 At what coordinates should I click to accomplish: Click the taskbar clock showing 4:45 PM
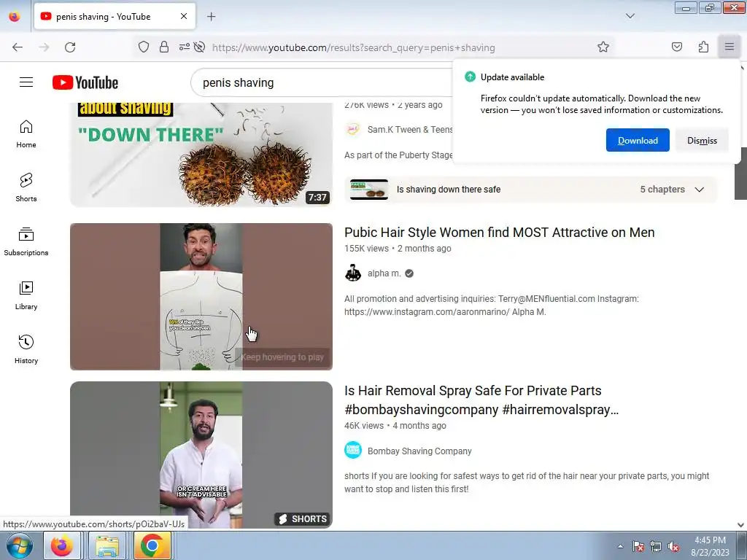(710, 545)
